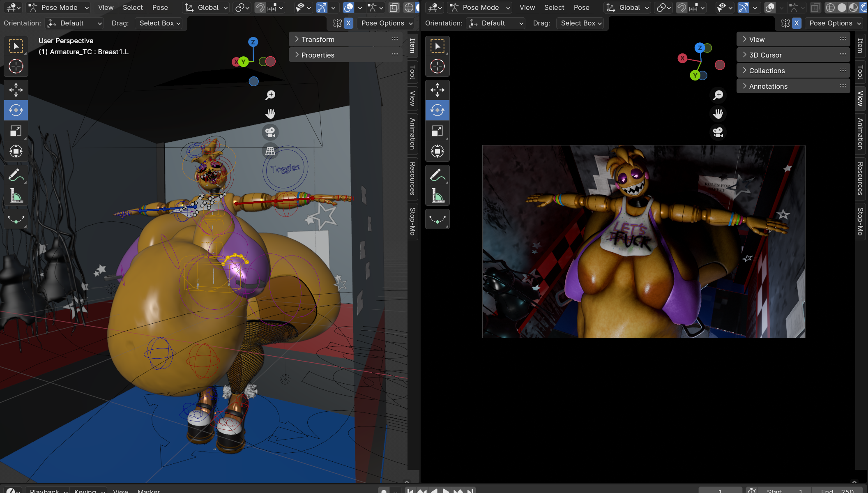This screenshot has width=868, height=493.
Task: Select the Select Box tool in right viewport
Action: pos(437,46)
